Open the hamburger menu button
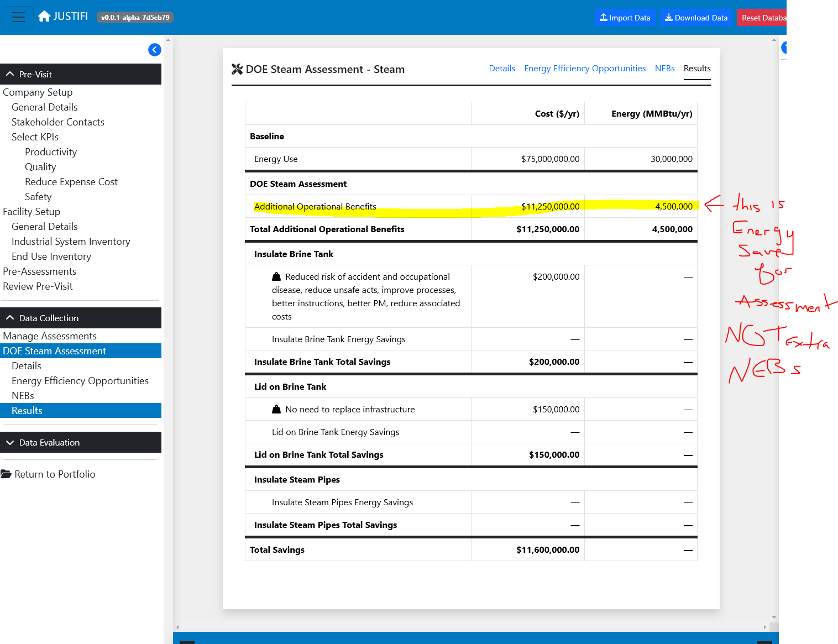This screenshot has width=838, height=644. point(18,17)
